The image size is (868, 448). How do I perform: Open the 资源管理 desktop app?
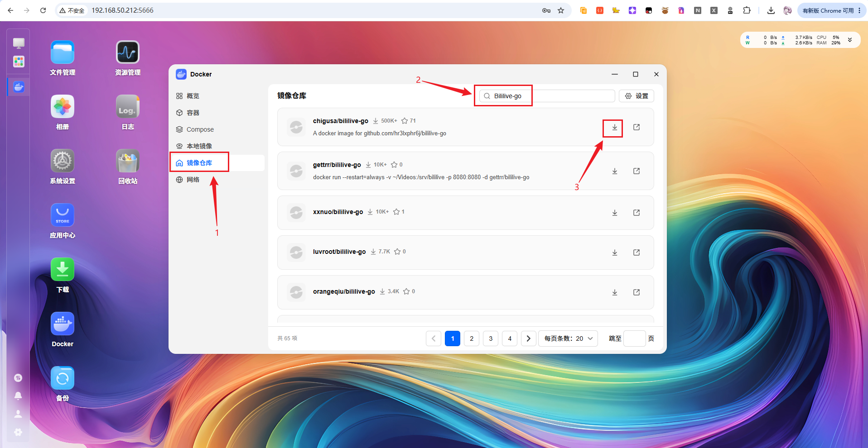128,52
